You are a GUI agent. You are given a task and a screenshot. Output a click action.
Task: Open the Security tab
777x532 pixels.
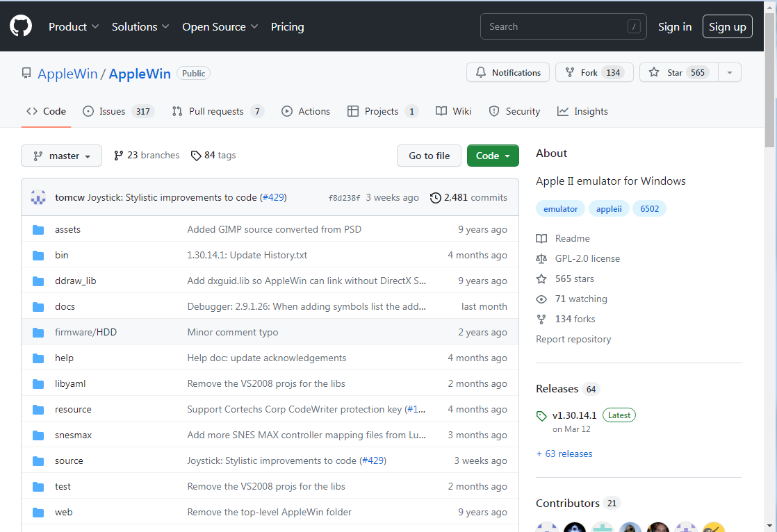(x=514, y=111)
